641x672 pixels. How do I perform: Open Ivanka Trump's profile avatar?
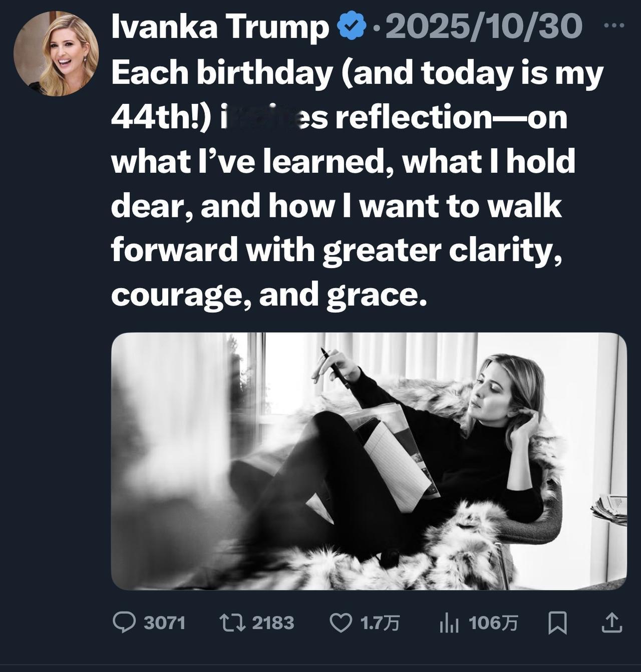point(56,53)
